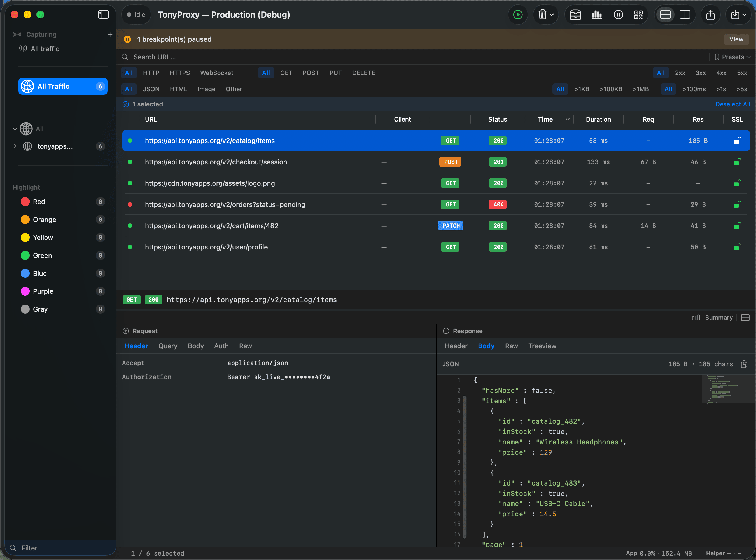The height and width of the screenshot is (560, 756).
Task: Open the response Treeview tab
Action: [x=542, y=346]
